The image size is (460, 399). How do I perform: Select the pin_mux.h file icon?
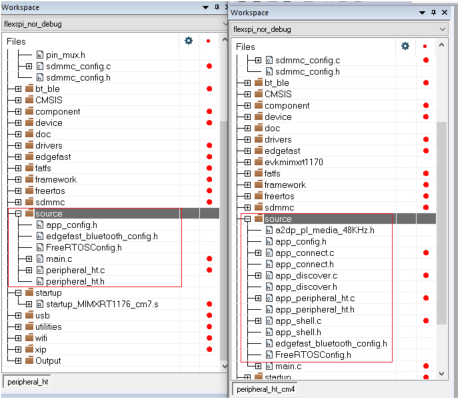tap(40, 55)
